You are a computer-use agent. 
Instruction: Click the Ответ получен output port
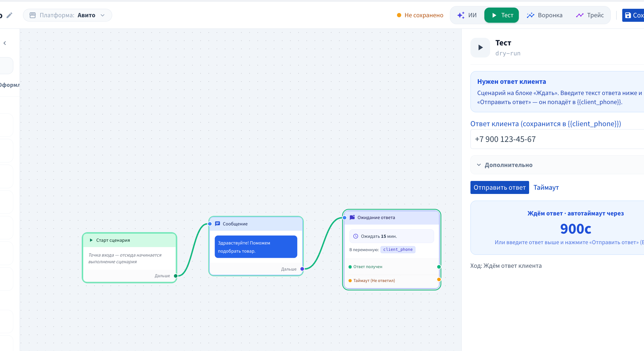tap(439, 267)
